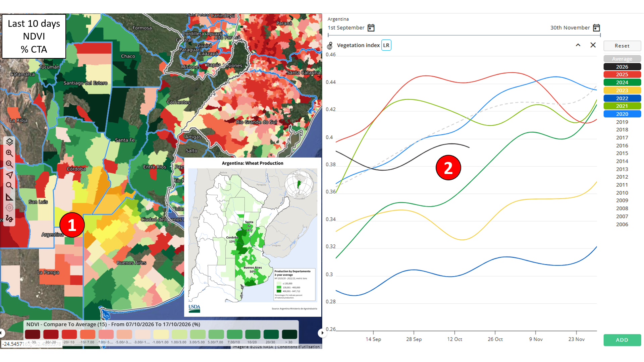644x362 pixels.
Task: Click the > 30 dark green legend swatch
Action: (x=289, y=334)
